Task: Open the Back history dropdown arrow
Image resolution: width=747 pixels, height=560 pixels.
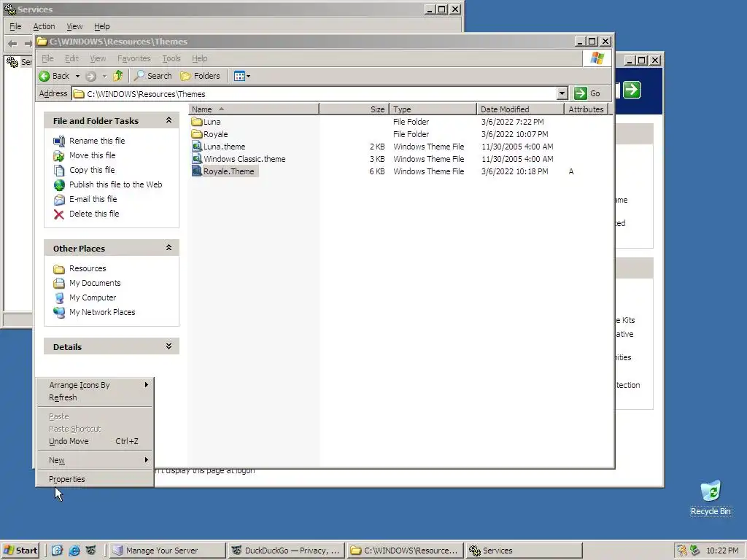Action: pos(77,76)
